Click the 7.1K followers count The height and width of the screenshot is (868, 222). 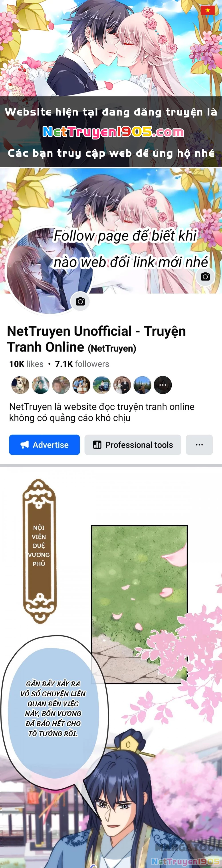pyautogui.click(x=82, y=364)
